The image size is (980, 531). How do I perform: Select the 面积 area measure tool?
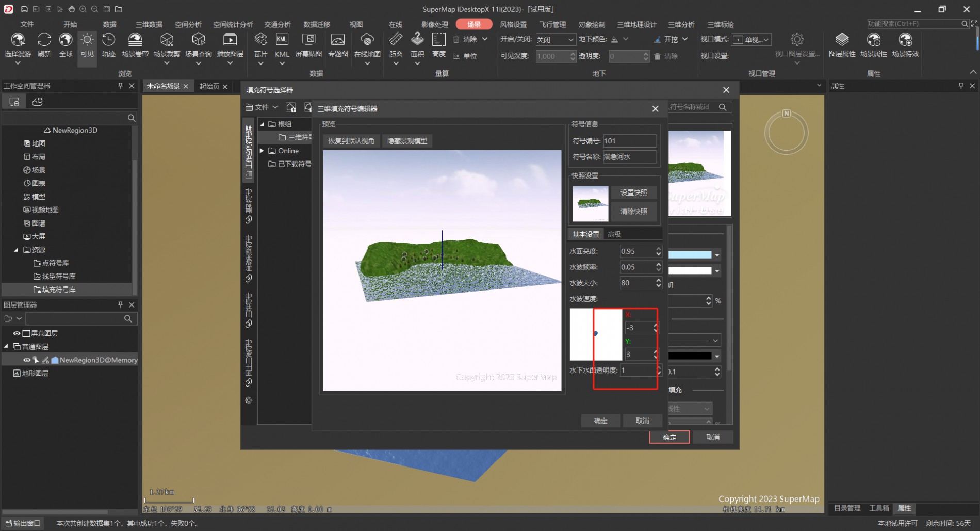[x=417, y=40]
